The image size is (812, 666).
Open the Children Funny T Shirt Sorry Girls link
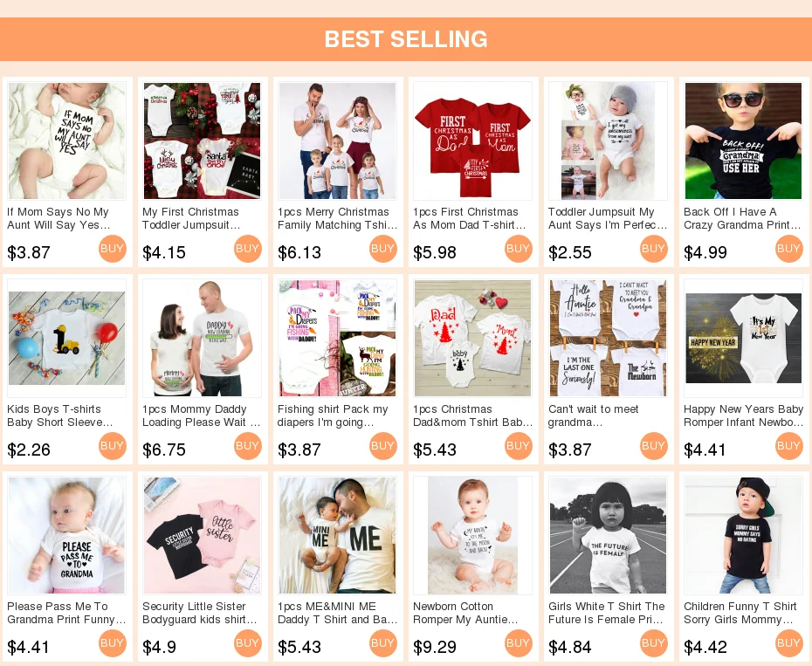tap(740, 613)
